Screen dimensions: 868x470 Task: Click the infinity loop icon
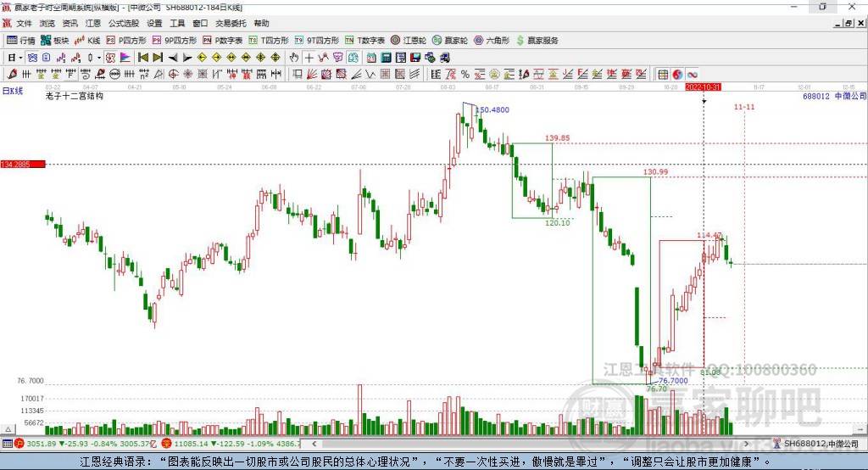(692, 75)
